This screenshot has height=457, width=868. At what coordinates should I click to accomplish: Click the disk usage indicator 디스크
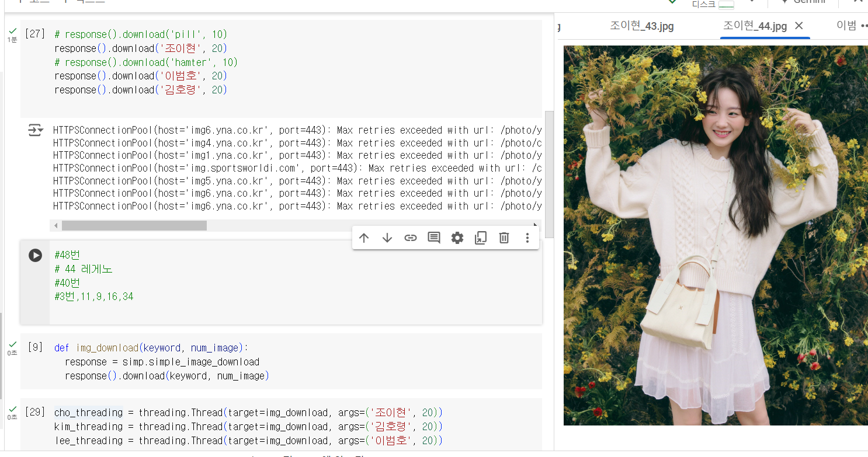point(713,5)
